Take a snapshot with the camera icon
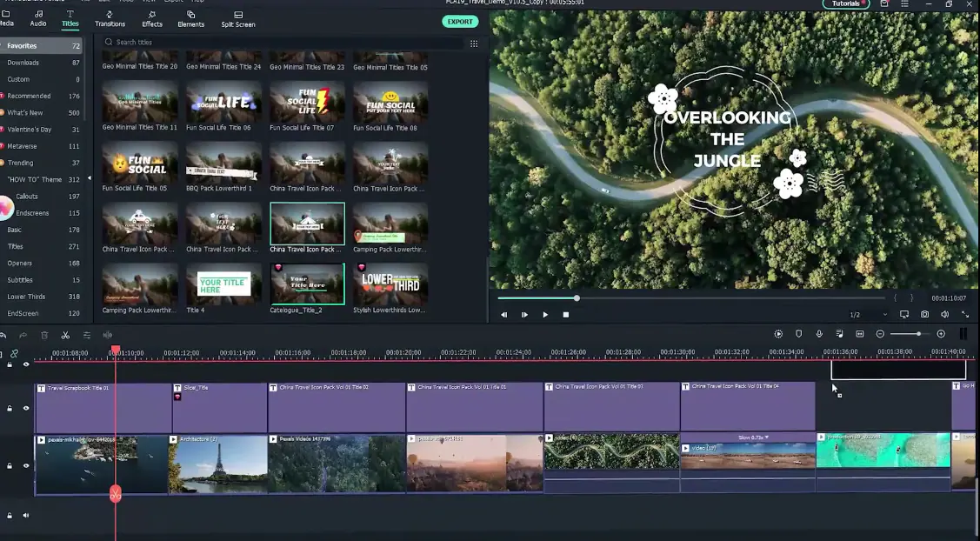 924,315
